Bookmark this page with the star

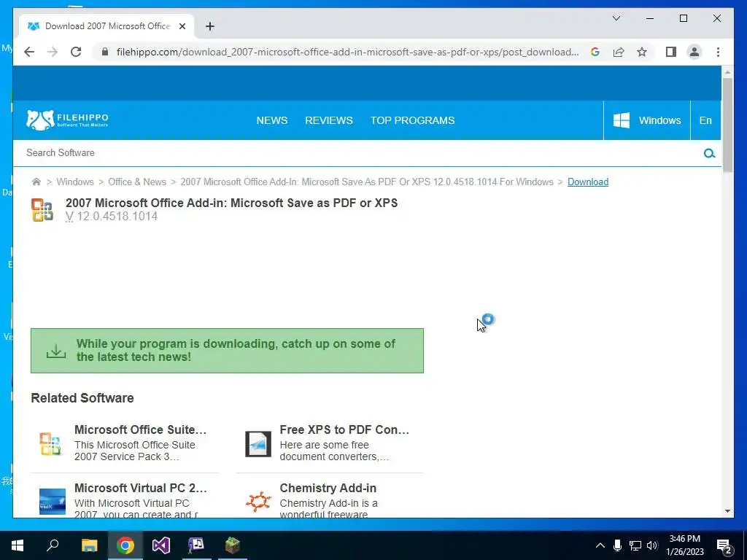(x=642, y=52)
